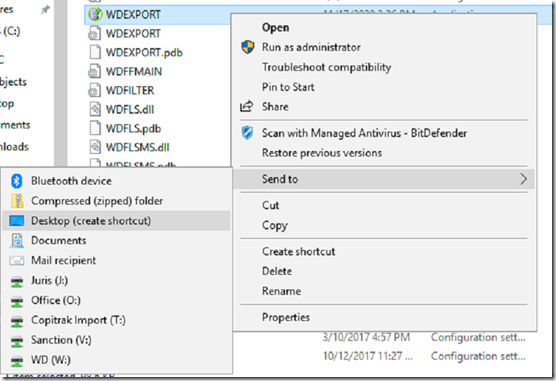Viewport: 556px width, 381px height.
Task: Click the WD (W:) drive icon
Action: click(17, 361)
